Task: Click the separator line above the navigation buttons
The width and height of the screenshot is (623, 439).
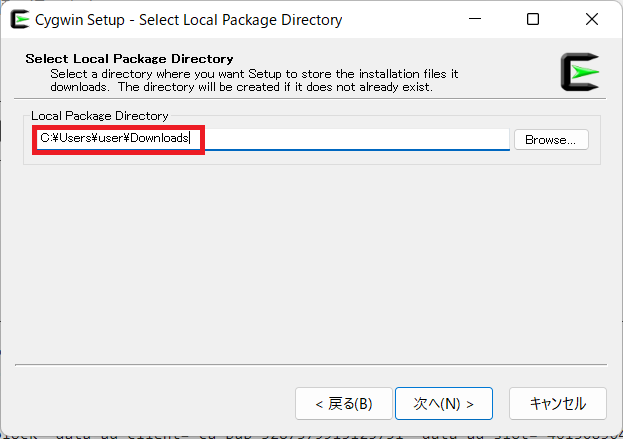Action: (311, 364)
